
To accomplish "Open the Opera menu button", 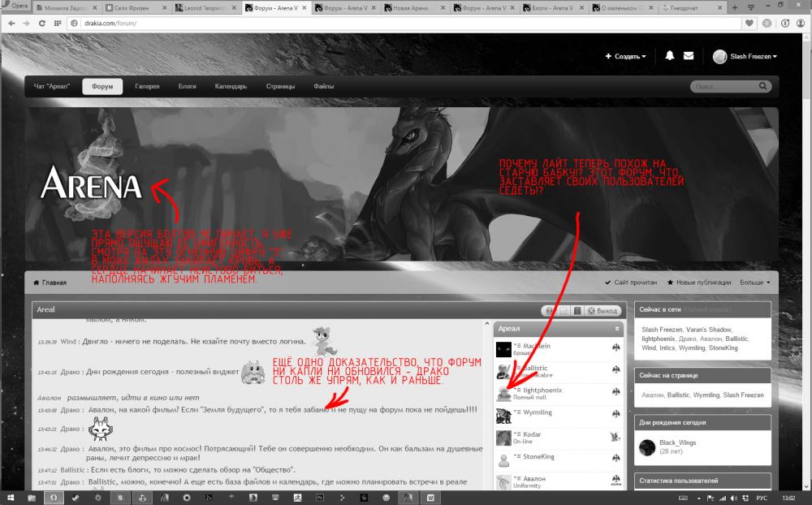I will pos(15,6).
